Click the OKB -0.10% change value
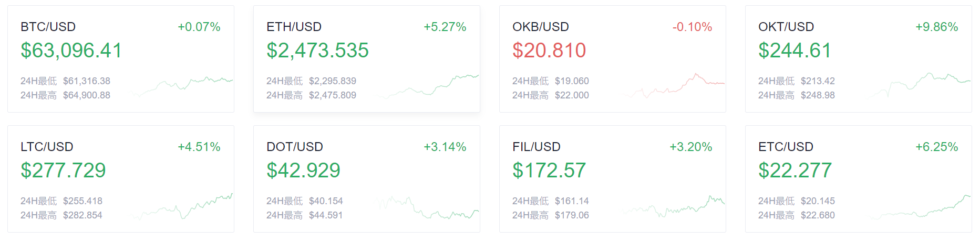 pos(692,27)
